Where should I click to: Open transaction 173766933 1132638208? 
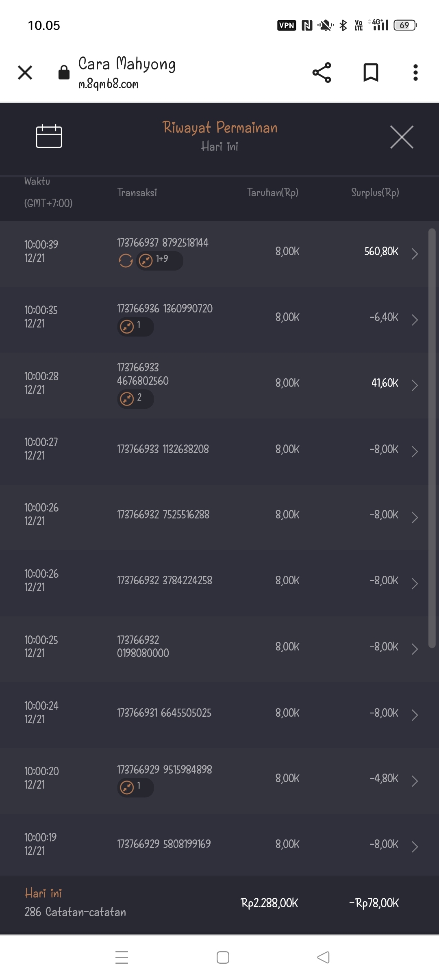pyautogui.click(x=163, y=449)
